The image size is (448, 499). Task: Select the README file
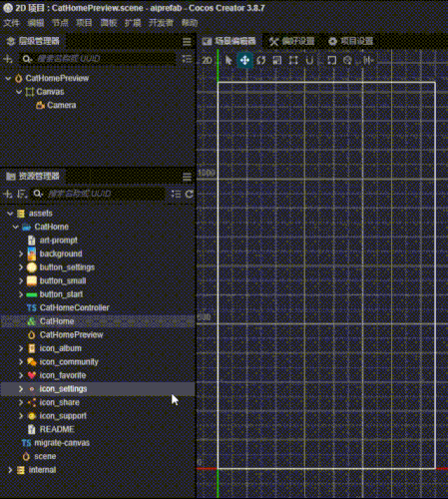click(x=57, y=429)
